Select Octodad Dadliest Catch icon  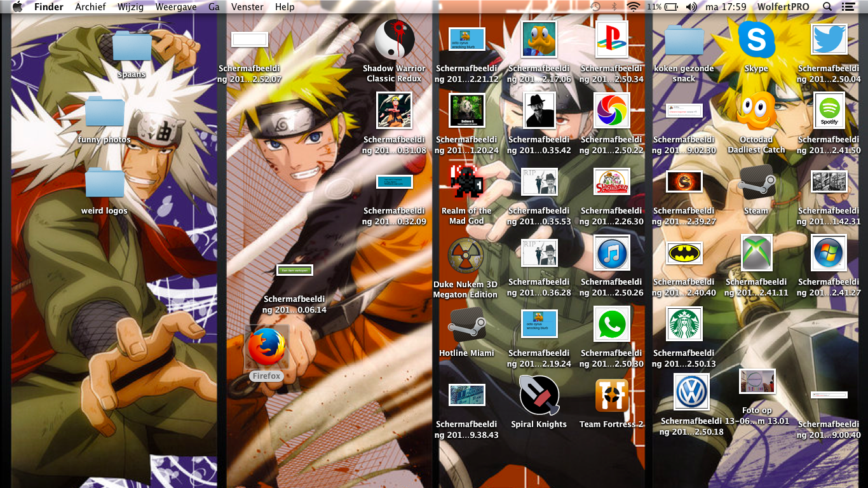point(756,111)
